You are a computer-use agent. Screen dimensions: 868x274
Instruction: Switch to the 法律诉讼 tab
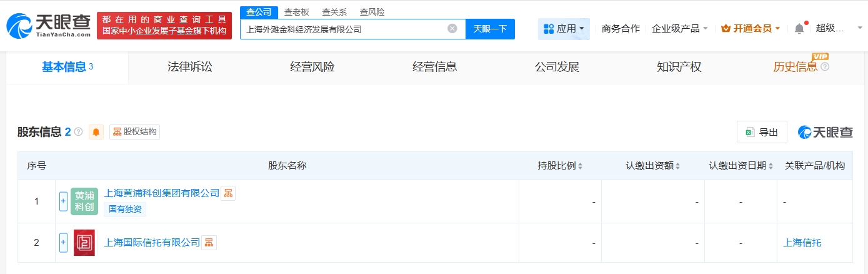tap(190, 67)
